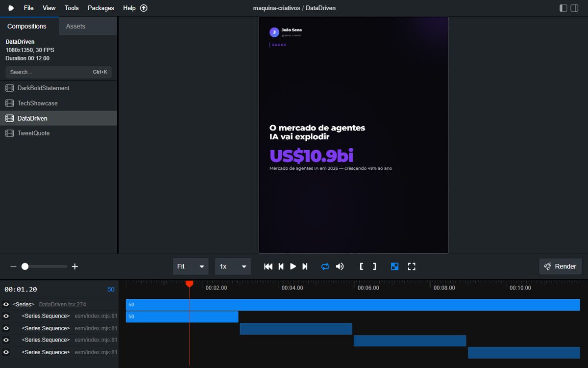Click timeline ruler at 00:10.00
This screenshot has width=588, height=368.
520,288
